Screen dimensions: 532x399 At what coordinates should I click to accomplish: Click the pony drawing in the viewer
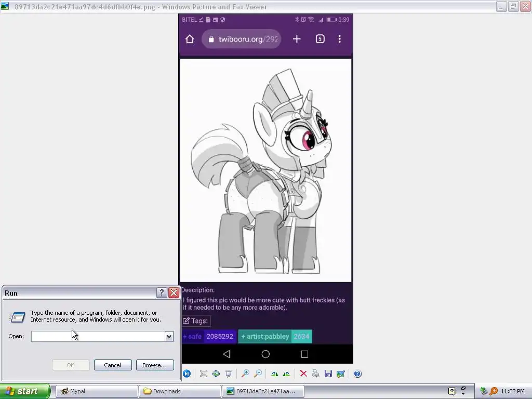(x=265, y=170)
